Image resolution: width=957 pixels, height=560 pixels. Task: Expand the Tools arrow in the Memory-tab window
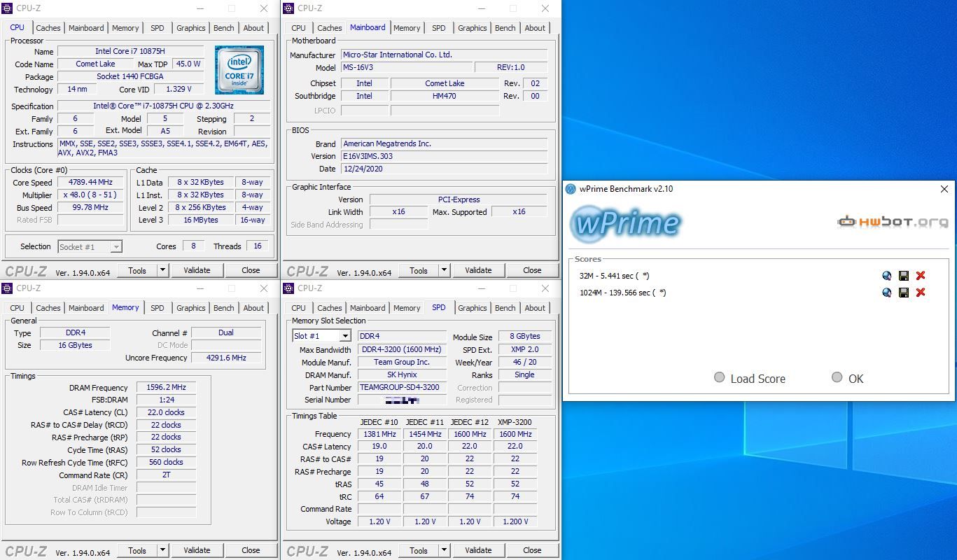(162, 550)
